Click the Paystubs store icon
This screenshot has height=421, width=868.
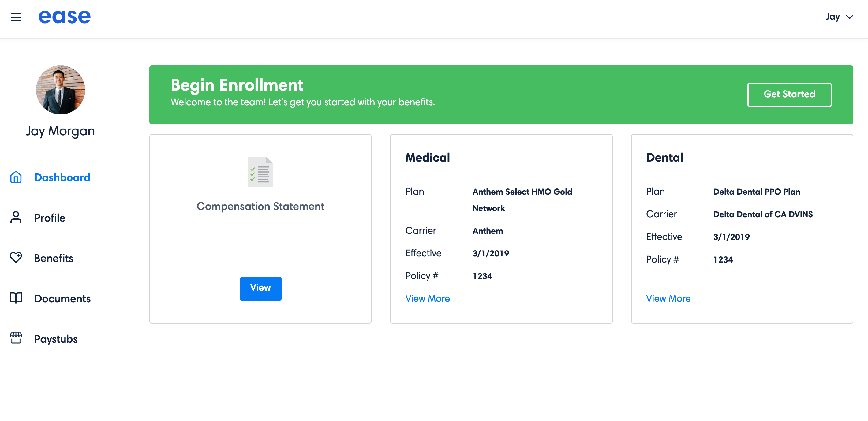point(16,338)
